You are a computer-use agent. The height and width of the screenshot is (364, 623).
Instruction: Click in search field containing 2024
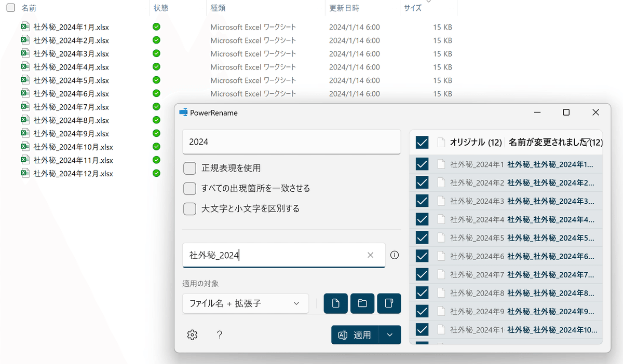coord(292,142)
